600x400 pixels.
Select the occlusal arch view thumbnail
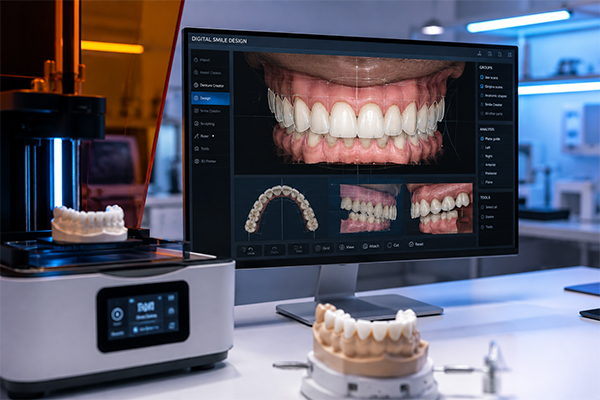pos(281,209)
